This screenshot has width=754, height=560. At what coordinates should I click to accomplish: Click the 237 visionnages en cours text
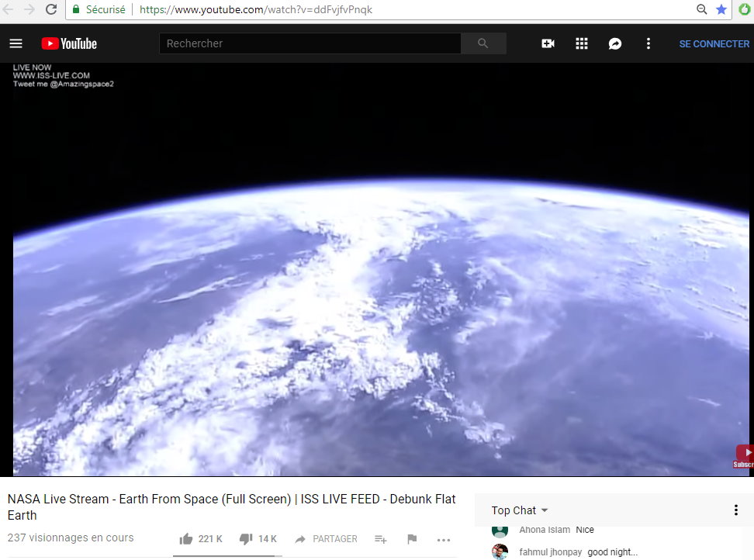coord(71,538)
